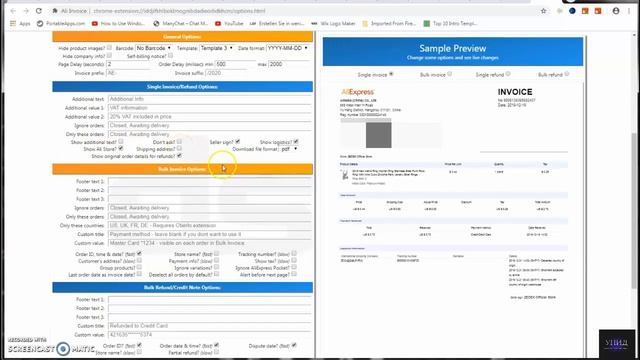
Task: Reload the options page
Action: pos(39,11)
